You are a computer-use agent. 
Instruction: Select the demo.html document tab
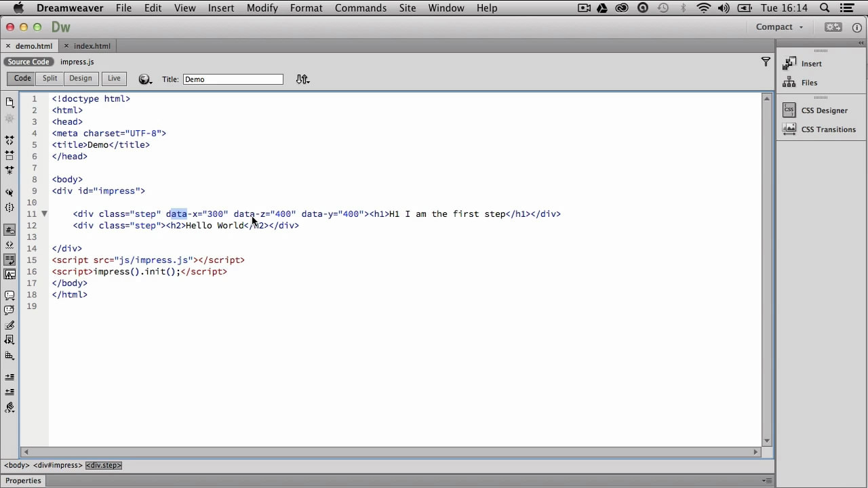[34, 46]
